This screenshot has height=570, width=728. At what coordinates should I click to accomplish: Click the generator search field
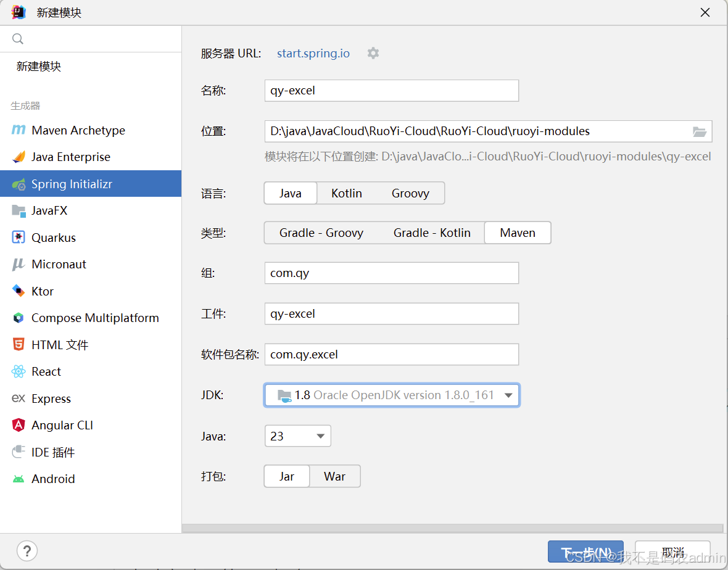tap(91, 38)
